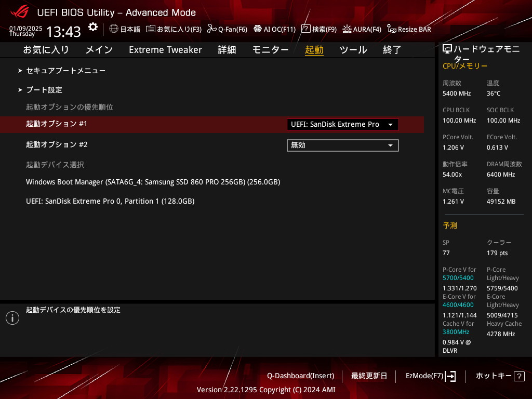Click the settings gear icon beside the clock
The width and height of the screenshot is (532, 399).
click(92, 27)
